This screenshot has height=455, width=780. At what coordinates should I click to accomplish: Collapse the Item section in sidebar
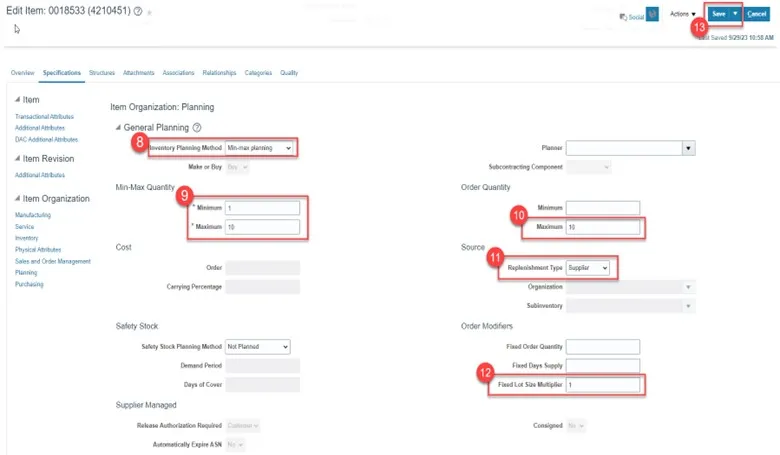pos(17,99)
